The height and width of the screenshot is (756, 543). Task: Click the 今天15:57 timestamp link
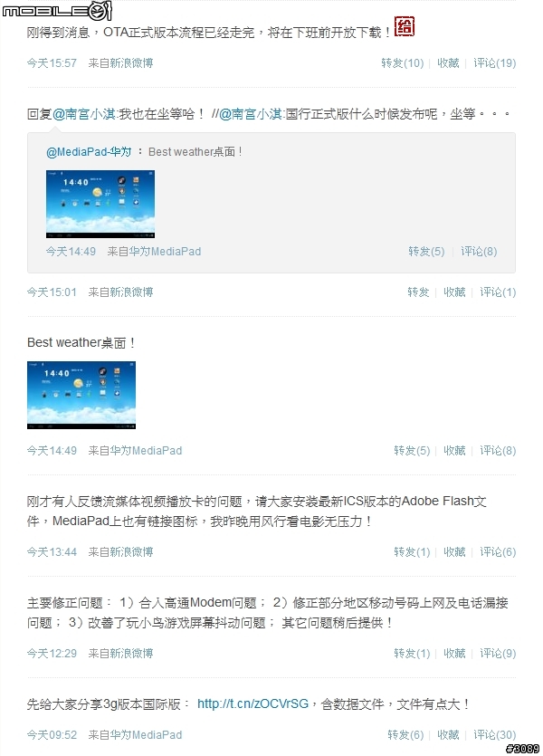click(52, 63)
